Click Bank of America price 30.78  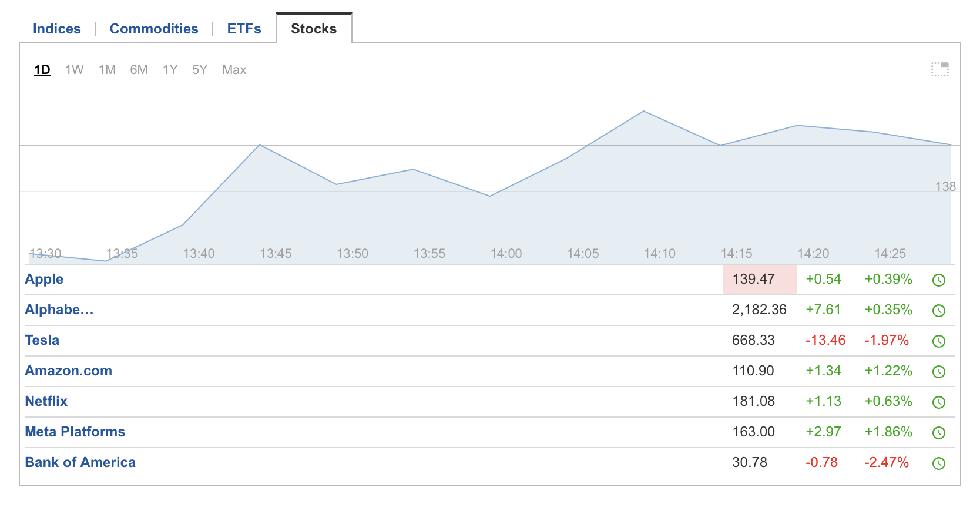(750, 462)
